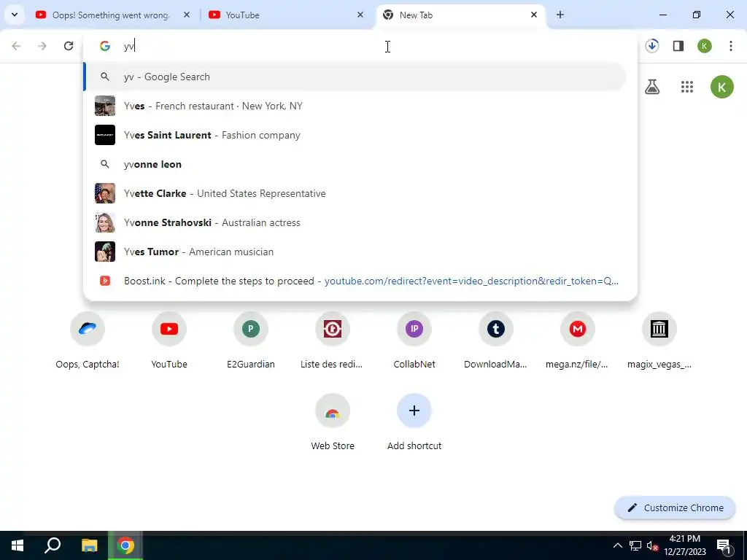Viewport: 747px width, 560px height.
Task: Close the 'Oops! Something went wrong' tab
Action: (187, 15)
